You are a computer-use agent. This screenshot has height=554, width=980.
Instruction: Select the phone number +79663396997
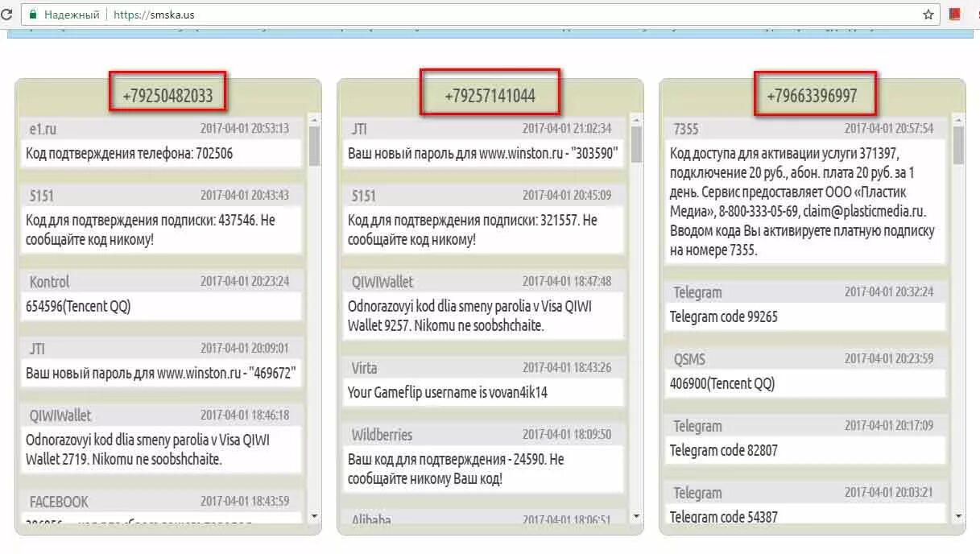812,96
